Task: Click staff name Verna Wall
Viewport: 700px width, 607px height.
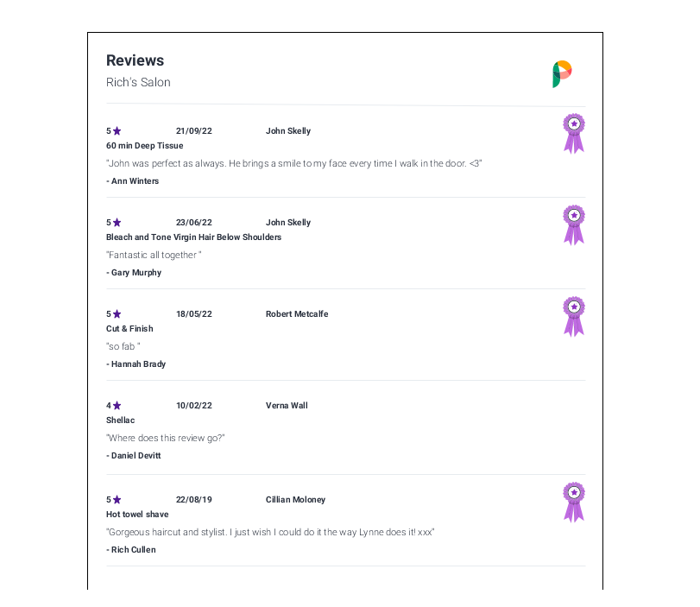Action: 287,406
